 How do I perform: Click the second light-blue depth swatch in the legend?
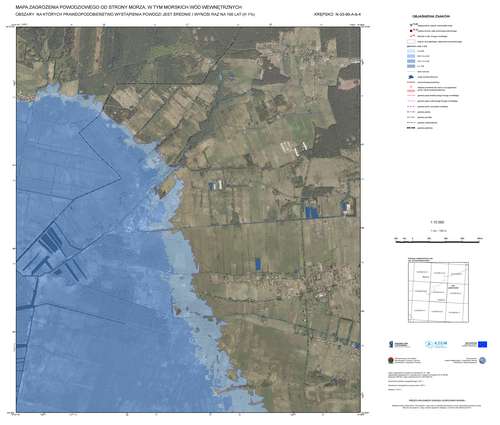pyautogui.click(x=411, y=56)
